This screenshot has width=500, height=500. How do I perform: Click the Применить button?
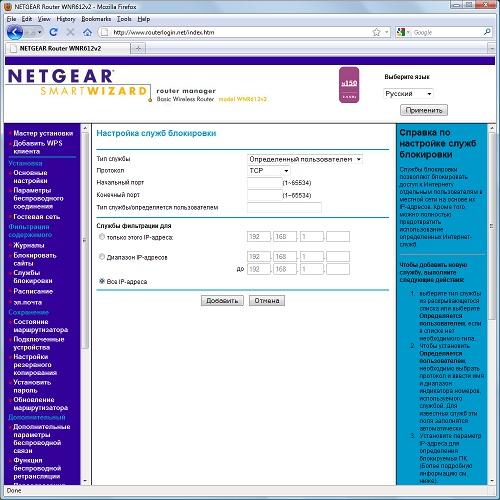tap(424, 110)
